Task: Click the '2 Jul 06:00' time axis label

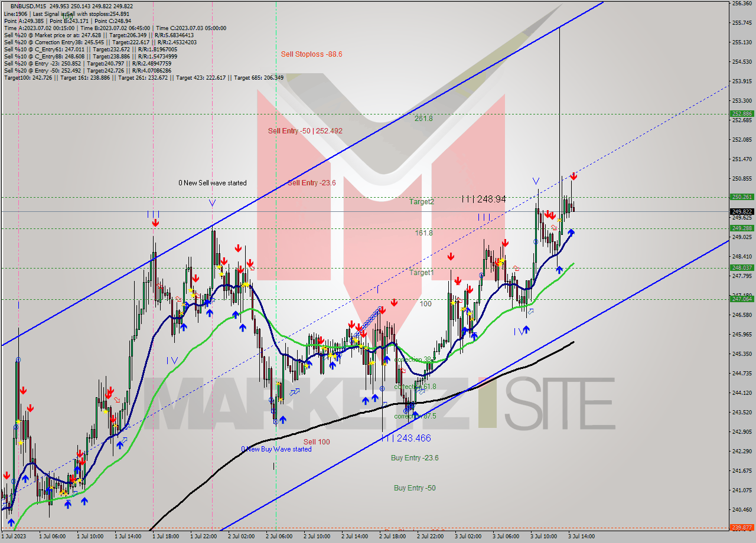Action: [279, 537]
